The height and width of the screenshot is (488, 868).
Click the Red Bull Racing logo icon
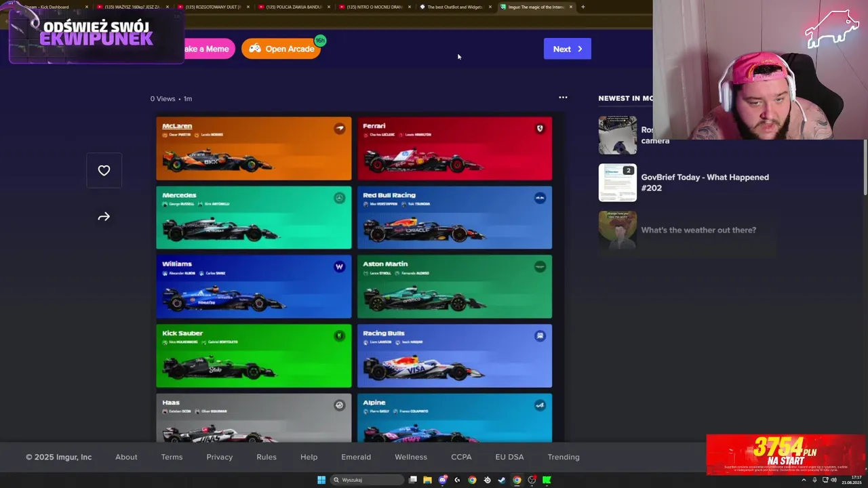pos(540,198)
